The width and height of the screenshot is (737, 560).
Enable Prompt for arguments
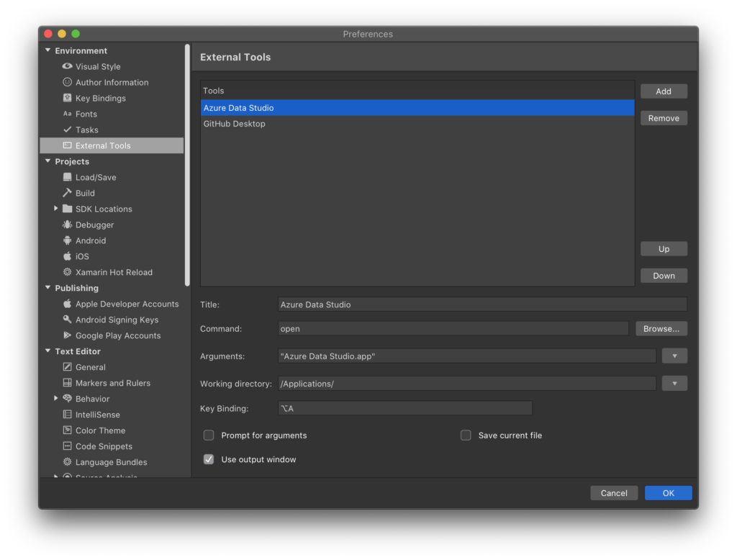click(209, 435)
